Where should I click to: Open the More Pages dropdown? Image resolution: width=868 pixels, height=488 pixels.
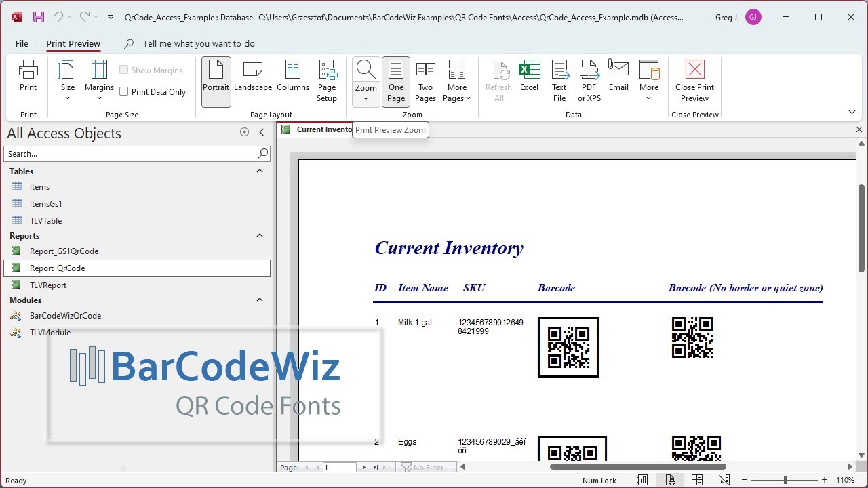pos(457,81)
